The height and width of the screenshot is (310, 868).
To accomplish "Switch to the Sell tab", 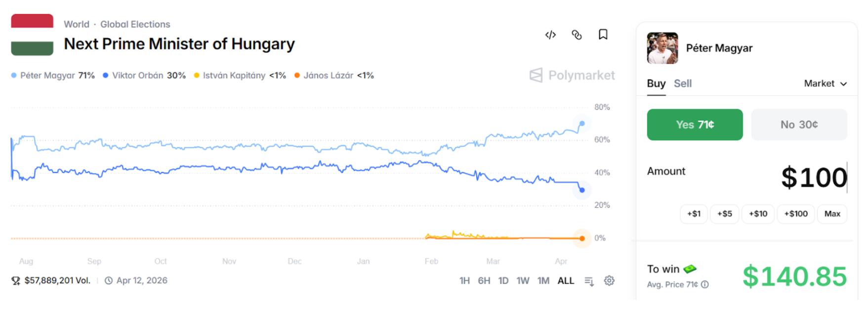I will coord(683,84).
